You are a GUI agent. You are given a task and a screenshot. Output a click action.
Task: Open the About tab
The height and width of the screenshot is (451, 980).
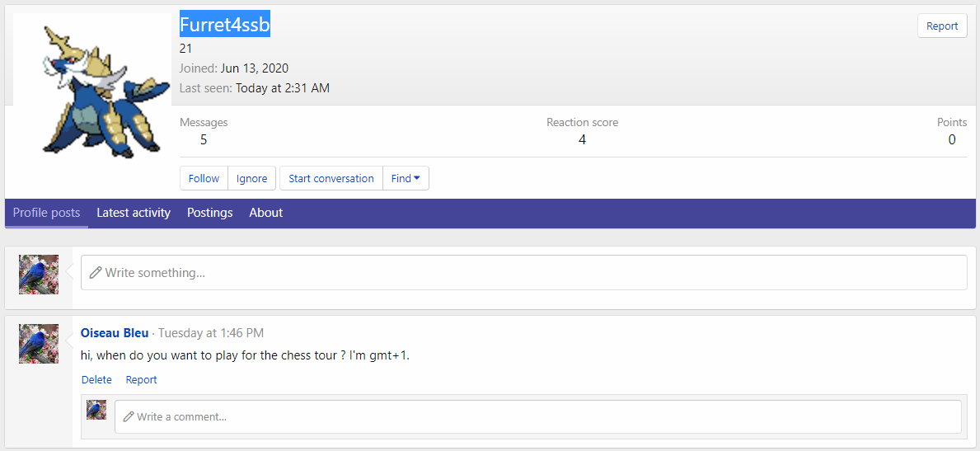click(x=265, y=213)
